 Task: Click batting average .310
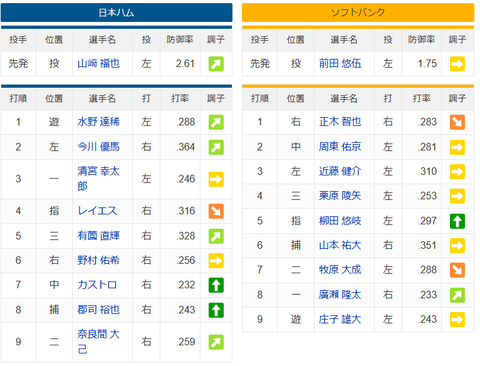[x=427, y=171]
